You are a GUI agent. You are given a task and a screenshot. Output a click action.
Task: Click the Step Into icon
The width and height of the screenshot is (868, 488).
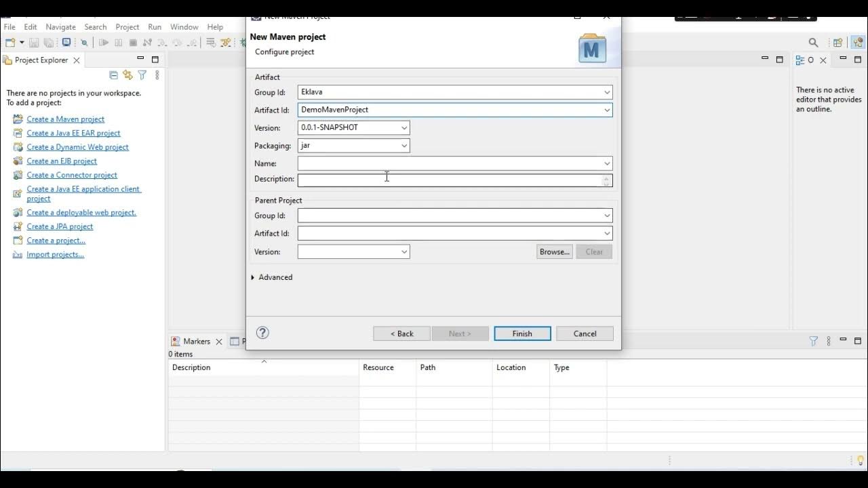(162, 43)
